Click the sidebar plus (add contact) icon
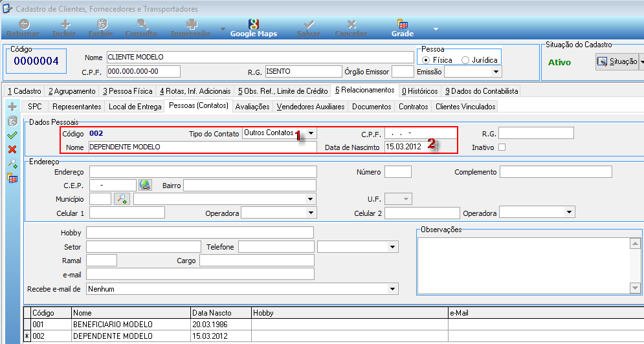This screenshot has width=644, height=344. pos(12,107)
